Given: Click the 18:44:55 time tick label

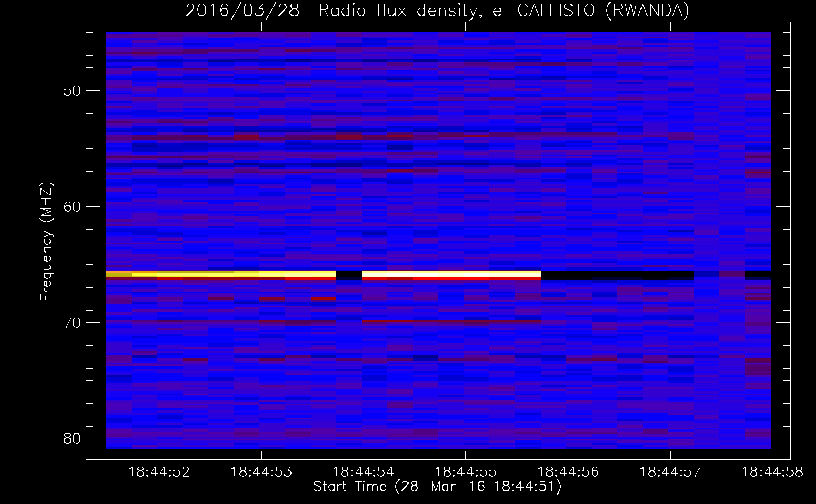Looking at the screenshot, I should [465, 472].
